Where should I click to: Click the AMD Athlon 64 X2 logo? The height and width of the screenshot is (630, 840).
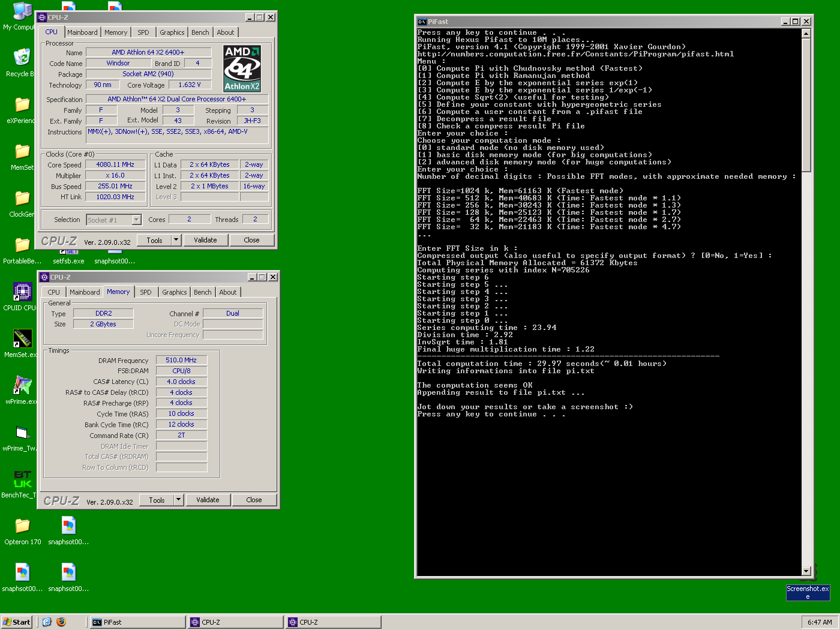(242, 68)
